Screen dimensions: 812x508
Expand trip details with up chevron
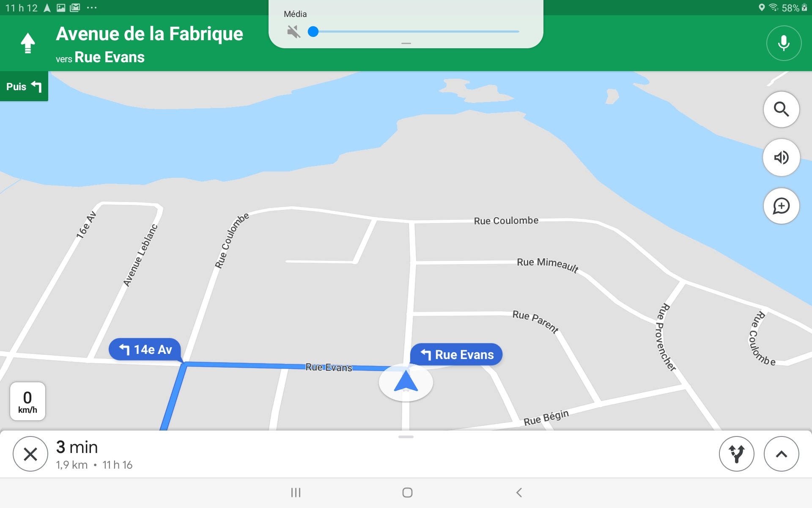pos(781,454)
